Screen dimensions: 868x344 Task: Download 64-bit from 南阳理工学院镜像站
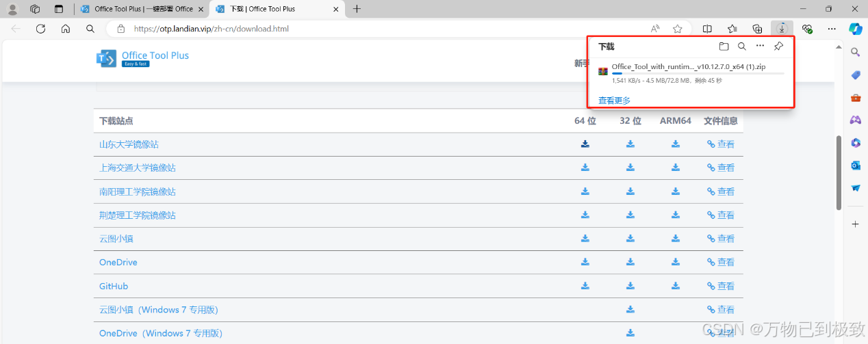click(x=585, y=191)
